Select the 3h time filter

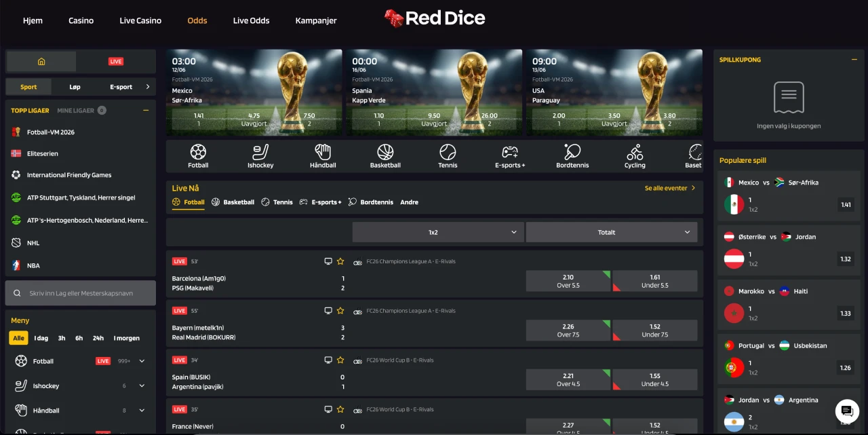pyautogui.click(x=62, y=338)
